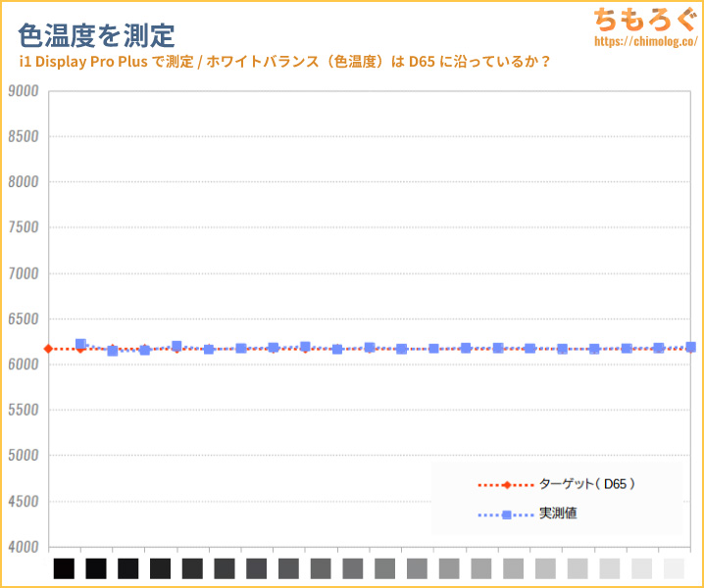The image size is (704, 588).
Task: Click the 8000 y-axis label
Action: [24, 182]
